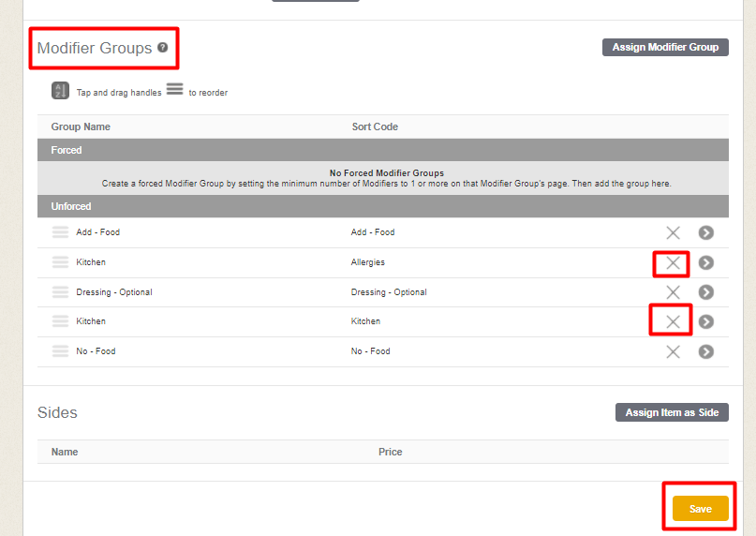The height and width of the screenshot is (536, 756).
Task: Select the No - Food group name
Action: click(x=96, y=351)
